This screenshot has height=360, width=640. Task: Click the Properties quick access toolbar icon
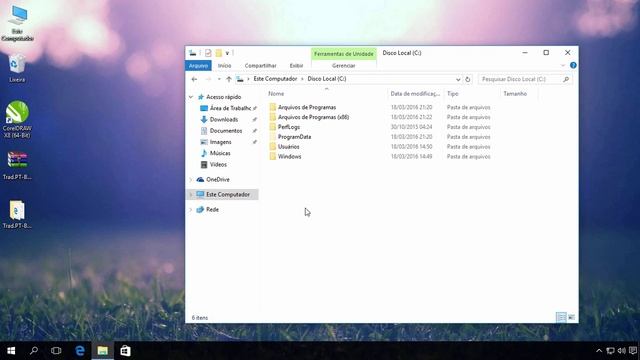208,53
